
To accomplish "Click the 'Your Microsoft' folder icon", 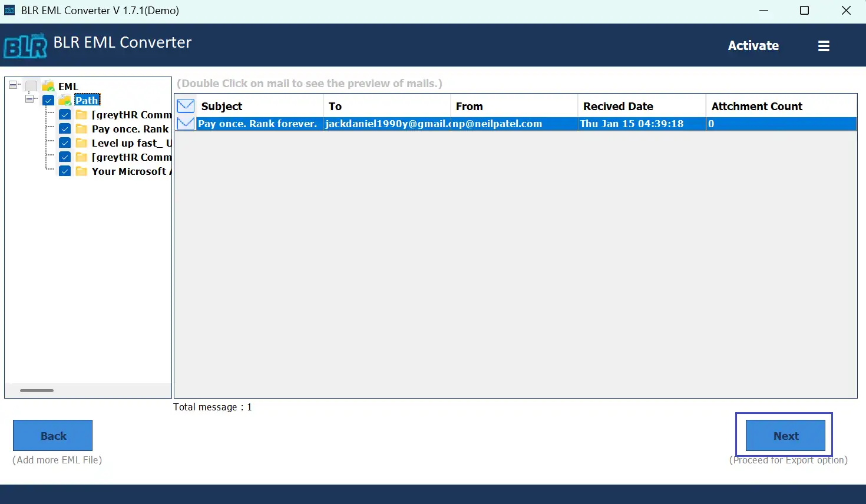I will [81, 171].
